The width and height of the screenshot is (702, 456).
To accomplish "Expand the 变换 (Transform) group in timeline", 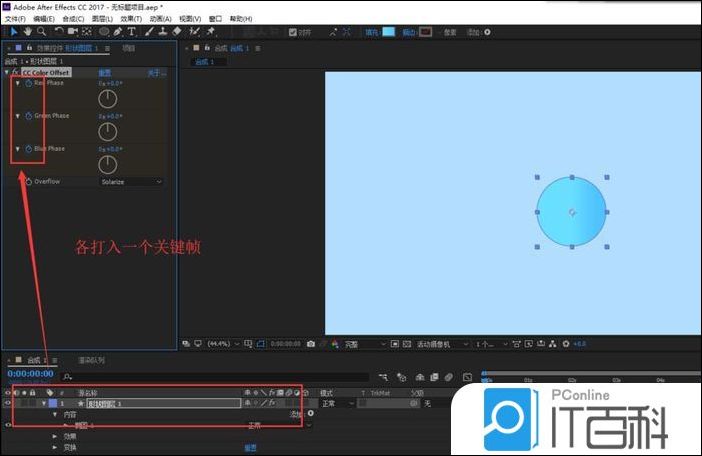I will pyautogui.click(x=55, y=448).
